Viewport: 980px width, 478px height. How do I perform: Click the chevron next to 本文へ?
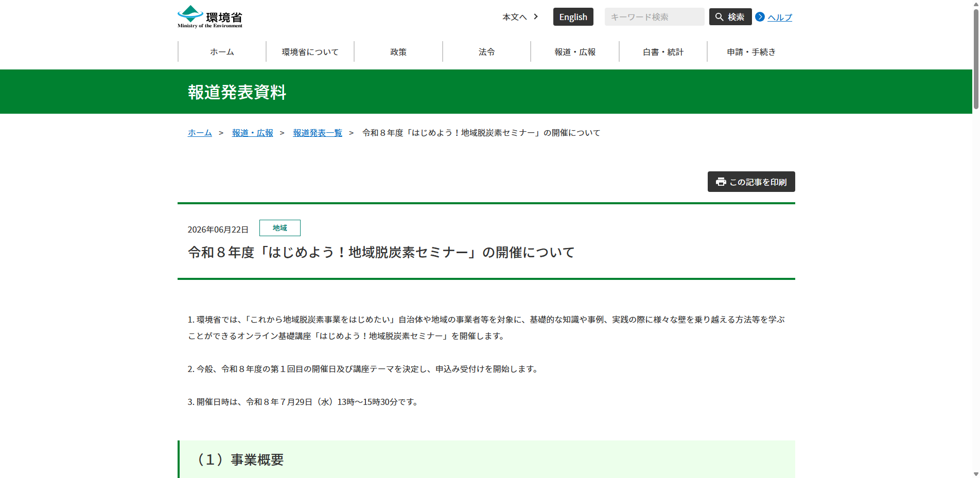536,16
